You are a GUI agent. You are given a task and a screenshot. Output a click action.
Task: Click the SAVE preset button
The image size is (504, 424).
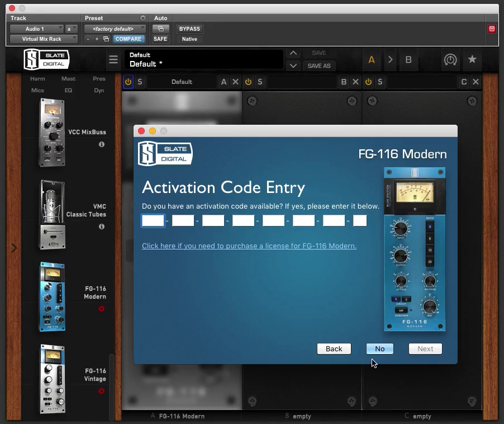point(319,53)
